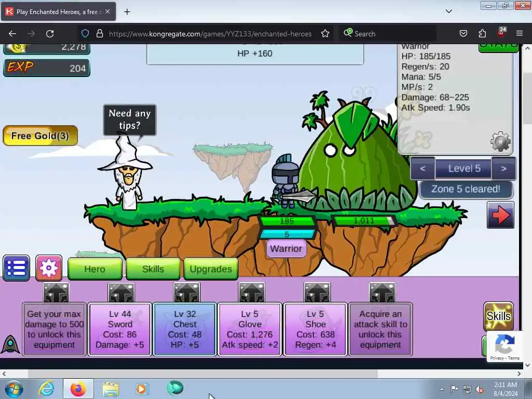Click the muted volume tray icon
This screenshot has height=399, width=532.
point(480,389)
